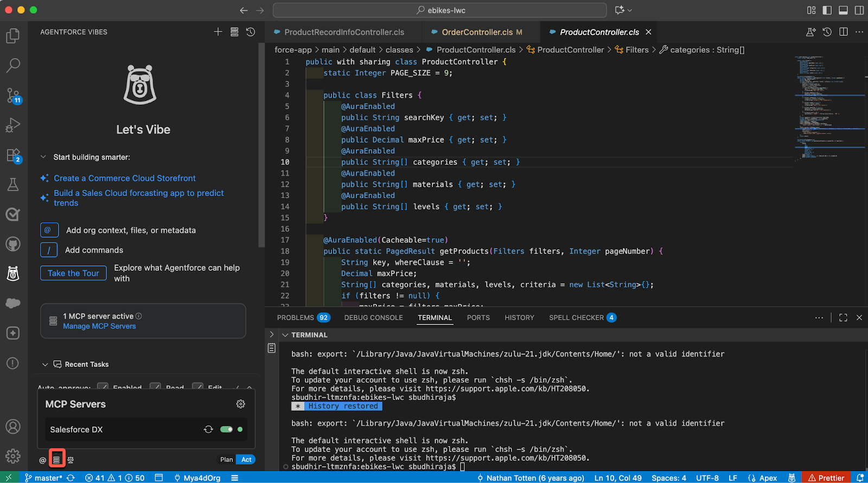Switch to Plan mode
The height and width of the screenshot is (483, 868).
226,460
